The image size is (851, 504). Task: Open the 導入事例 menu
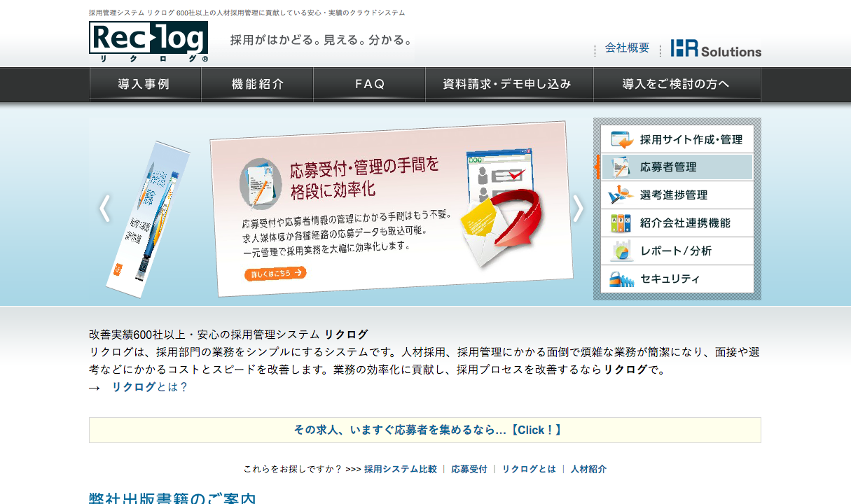click(x=145, y=85)
